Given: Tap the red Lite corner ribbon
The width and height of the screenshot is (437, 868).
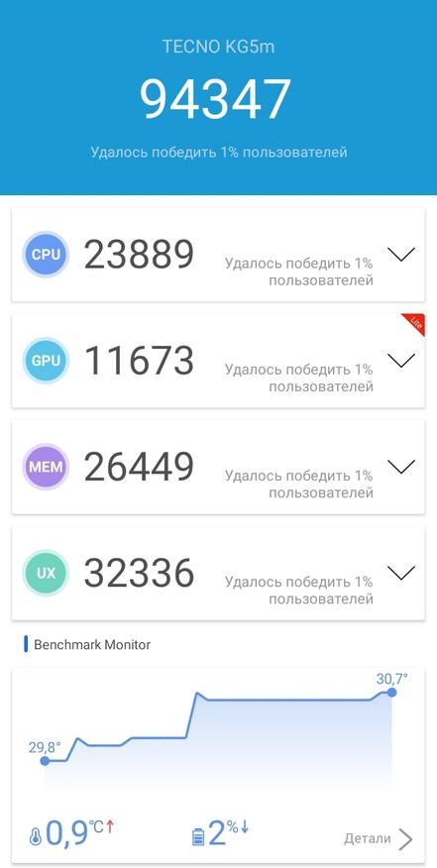Looking at the screenshot, I should point(414,324).
